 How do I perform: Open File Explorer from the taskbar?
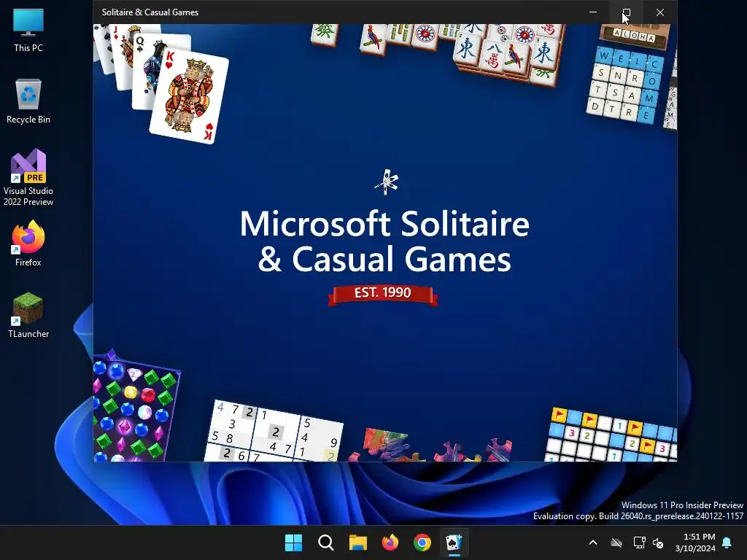point(357,542)
